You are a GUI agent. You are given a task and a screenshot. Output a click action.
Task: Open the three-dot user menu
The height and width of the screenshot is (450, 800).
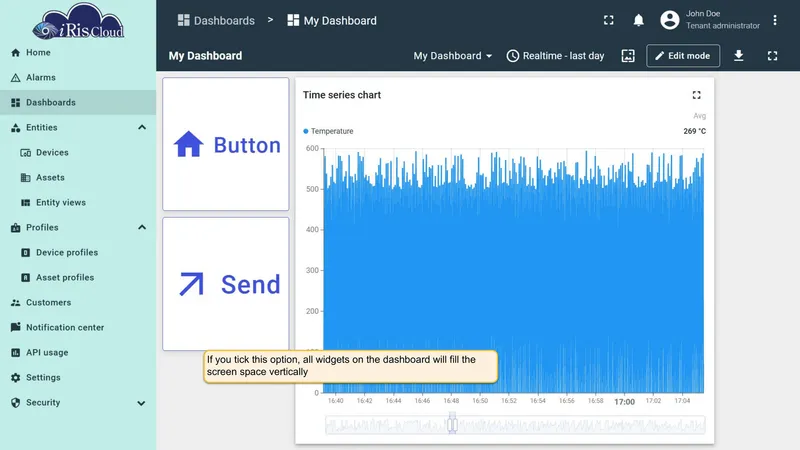774,20
